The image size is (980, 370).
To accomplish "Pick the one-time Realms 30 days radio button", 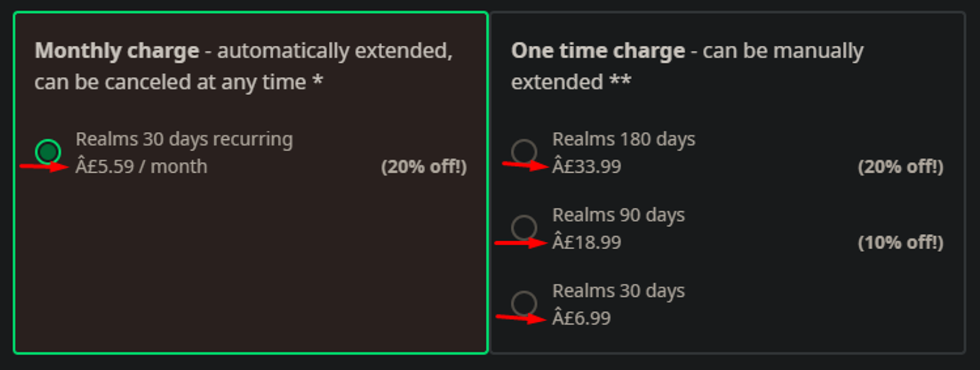I will tap(524, 303).
